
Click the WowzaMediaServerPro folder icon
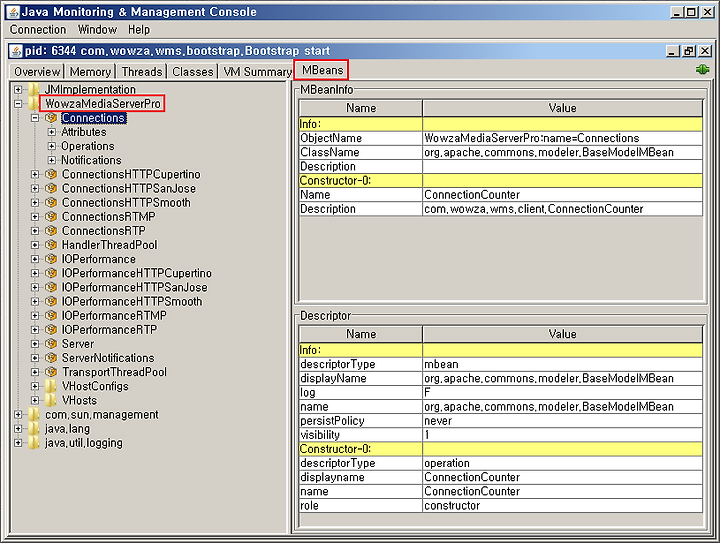[34, 104]
